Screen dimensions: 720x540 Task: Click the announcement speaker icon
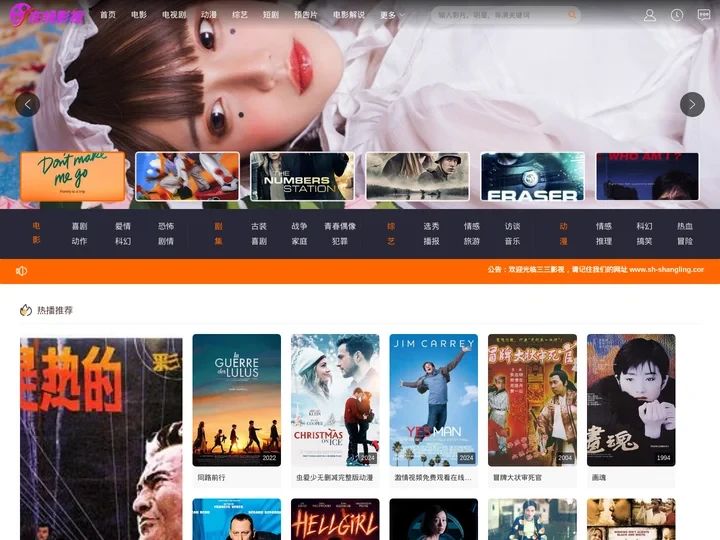pyautogui.click(x=22, y=270)
